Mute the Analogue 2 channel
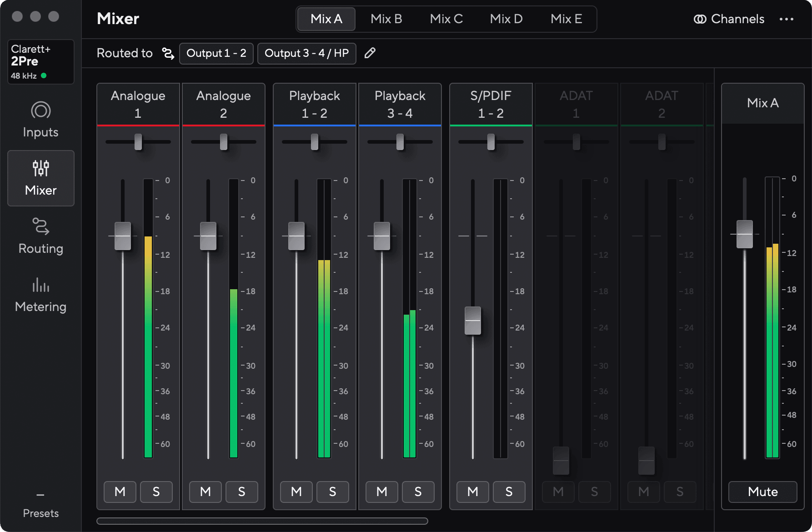The width and height of the screenshot is (812, 532). [206, 492]
